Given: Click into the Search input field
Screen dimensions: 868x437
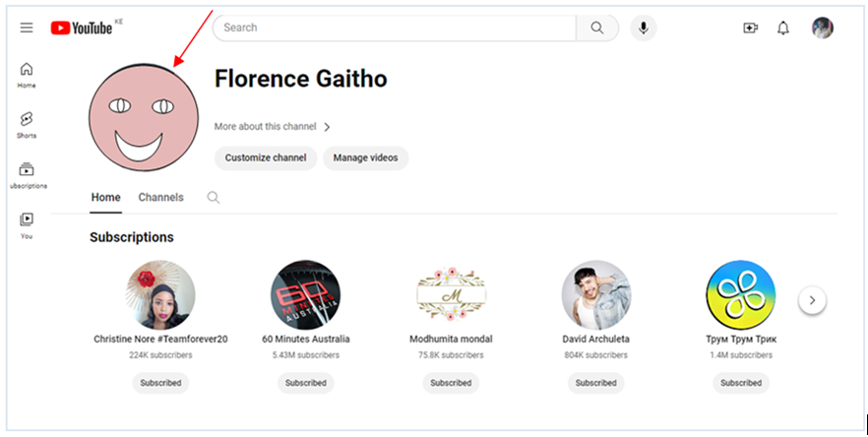Looking at the screenshot, I should pos(394,28).
